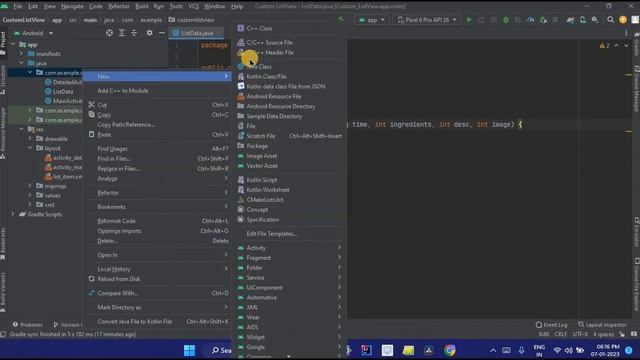
Task: Open the Fragment submenu
Action: pyautogui.click(x=289, y=258)
